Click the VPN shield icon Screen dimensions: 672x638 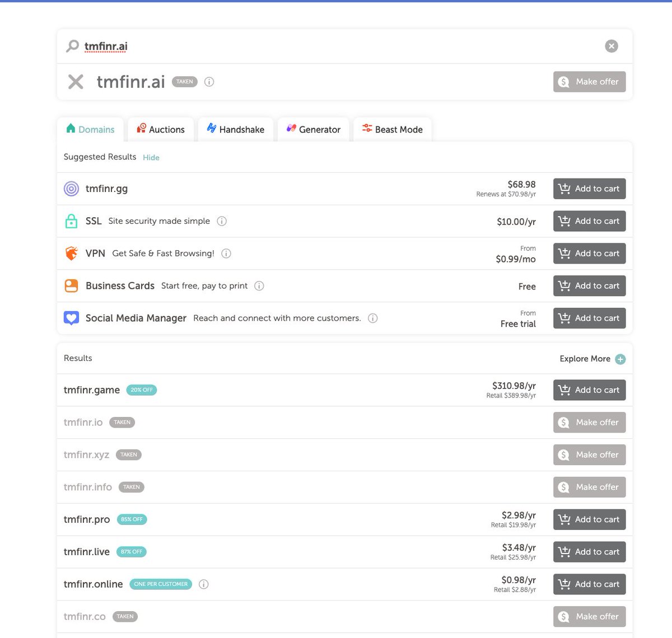click(x=72, y=253)
